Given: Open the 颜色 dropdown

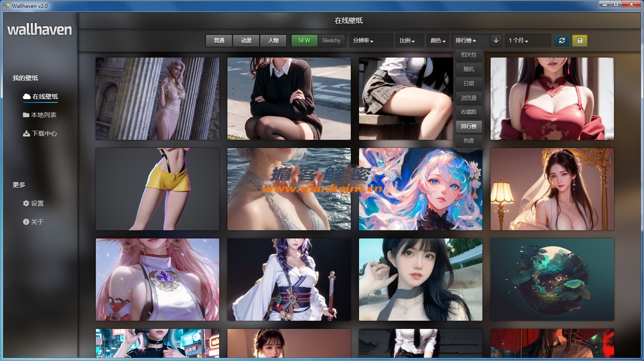Looking at the screenshot, I should [x=438, y=40].
